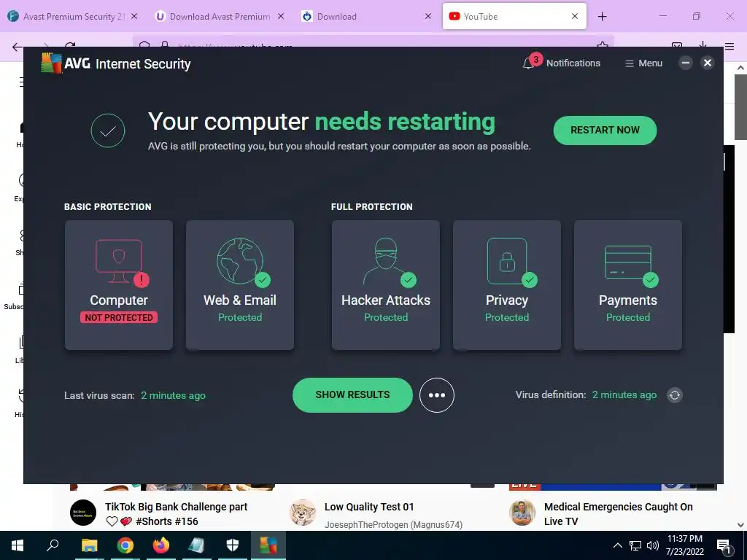This screenshot has width=747, height=560.
Task: Click the Virus definition '2 minutes ago' text
Action: coord(624,394)
